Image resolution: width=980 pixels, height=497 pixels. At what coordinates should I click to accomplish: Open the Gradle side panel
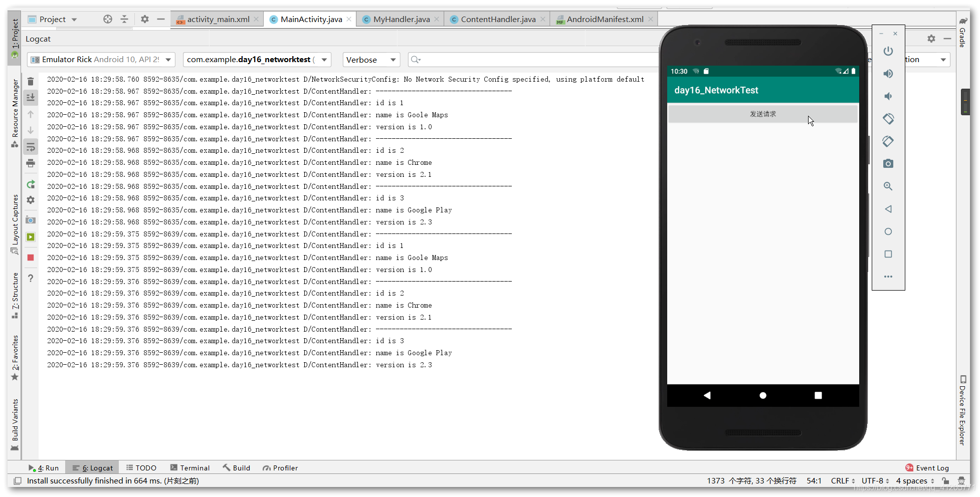coord(963,32)
